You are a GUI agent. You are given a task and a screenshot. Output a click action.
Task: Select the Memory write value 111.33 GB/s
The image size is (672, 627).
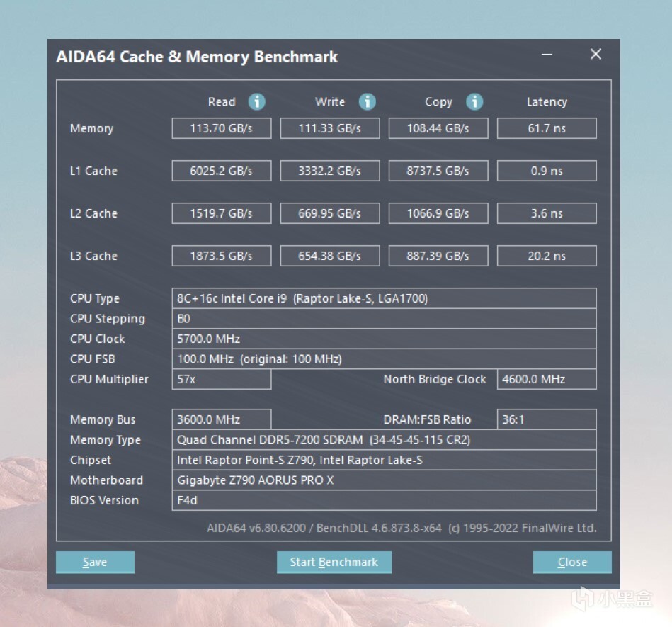pos(330,128)
